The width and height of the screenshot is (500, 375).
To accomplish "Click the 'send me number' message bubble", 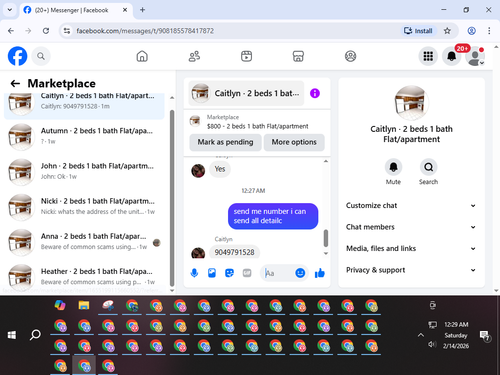I will (273, 216).
